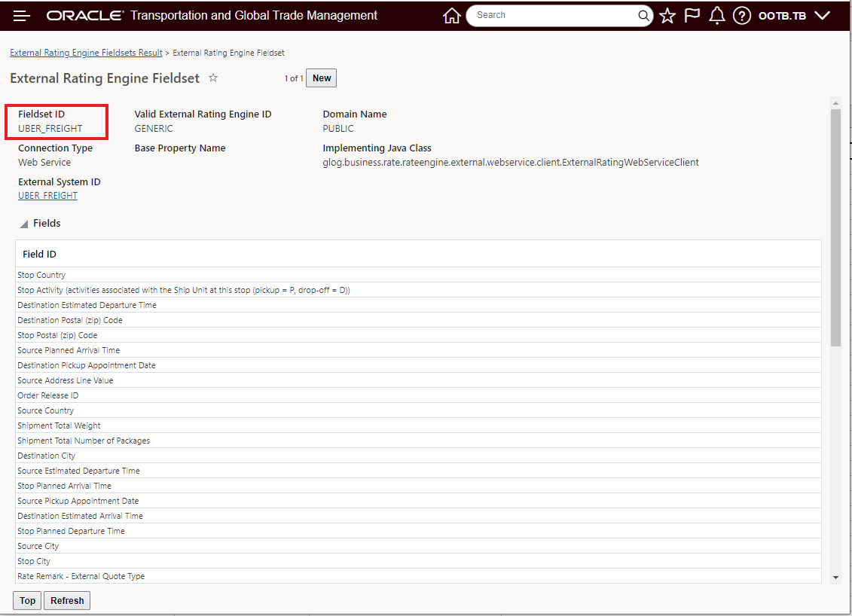Viewport: 852px width, 616px height.
Task: Click the External Rating Engine Fieldset heading
Action: click(x=105, y=78)
